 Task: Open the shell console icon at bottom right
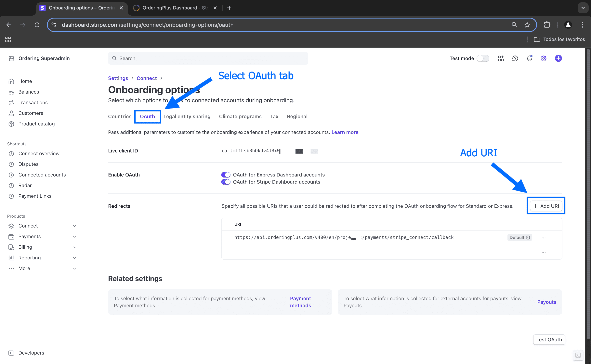[x=578, y=355]
